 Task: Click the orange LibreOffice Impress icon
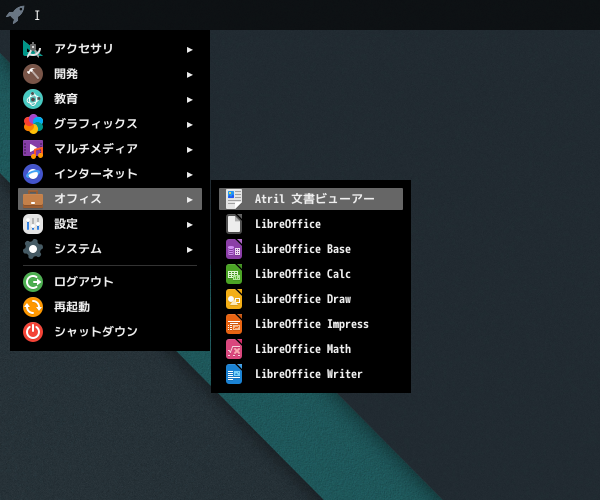click(x=234, y=324)
